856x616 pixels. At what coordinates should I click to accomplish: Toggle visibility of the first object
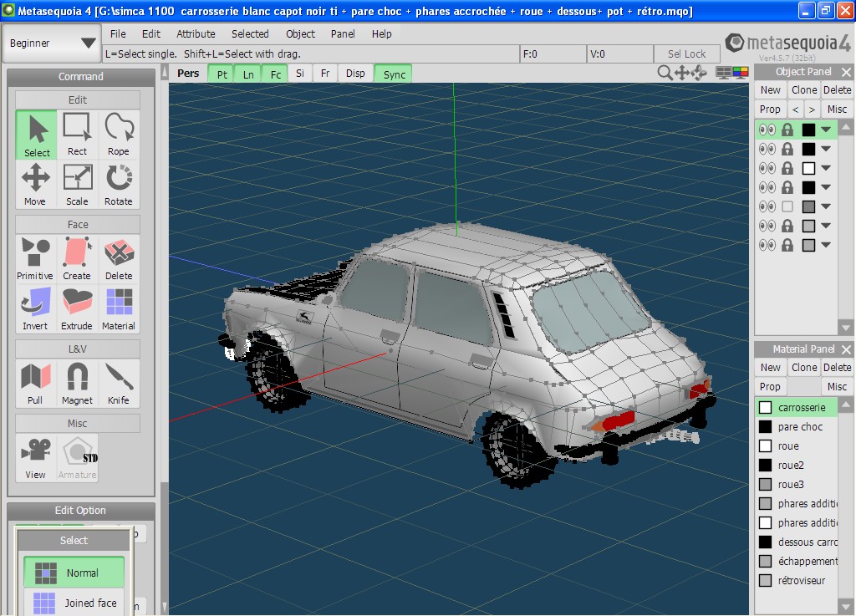tap(767, 130)
